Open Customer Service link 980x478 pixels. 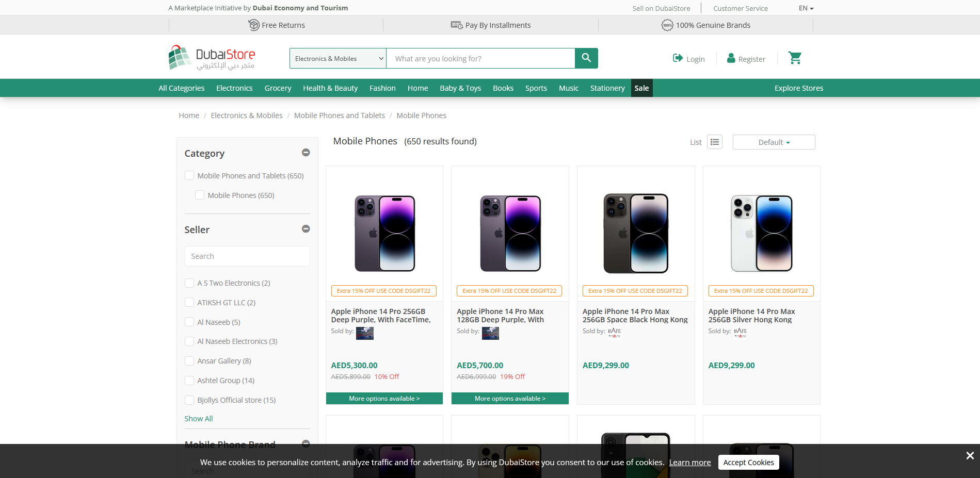[x=741, y=8]
